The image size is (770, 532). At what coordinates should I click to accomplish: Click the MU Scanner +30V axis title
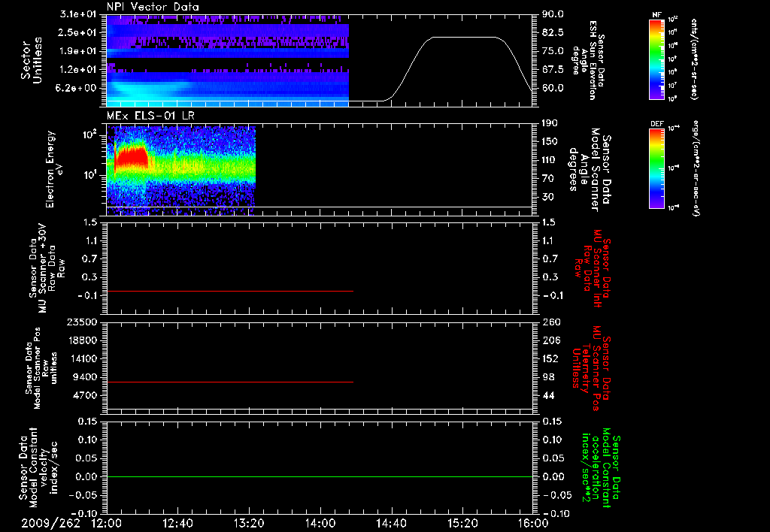(x=47, y=268)
